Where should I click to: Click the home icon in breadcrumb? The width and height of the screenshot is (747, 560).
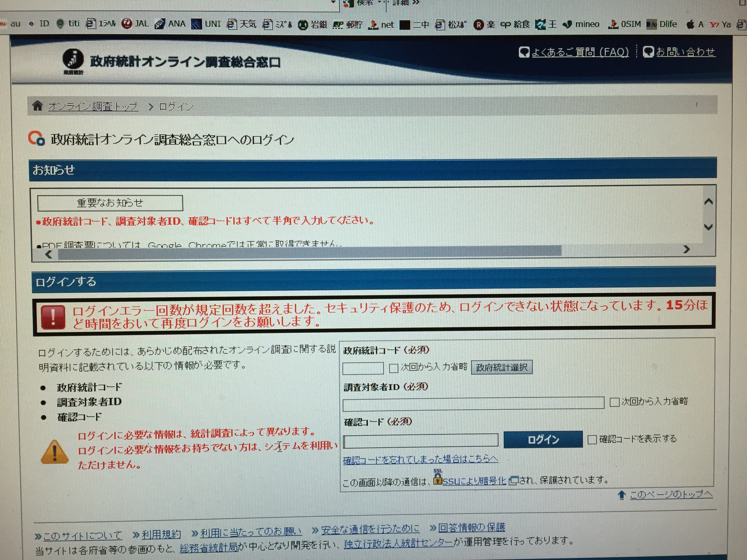pyautogui.click(x=38, y=106)
